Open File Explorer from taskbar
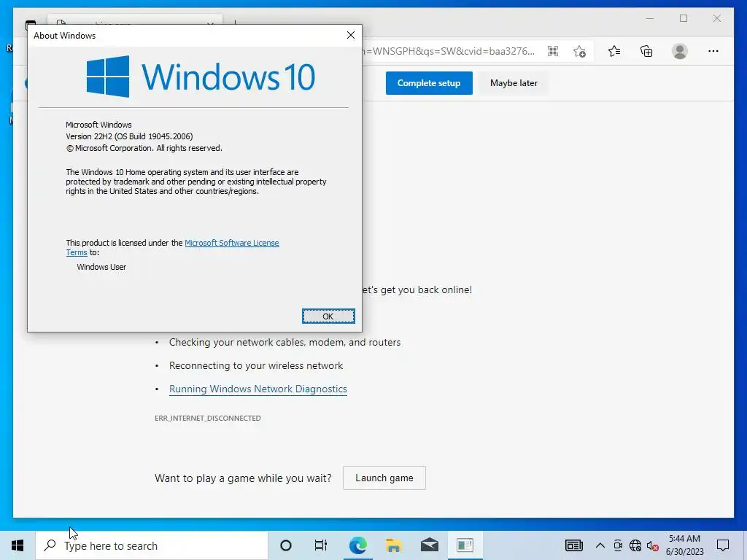Image resolution: width=747 pixels, height=560 pixels. coord(393,545)
